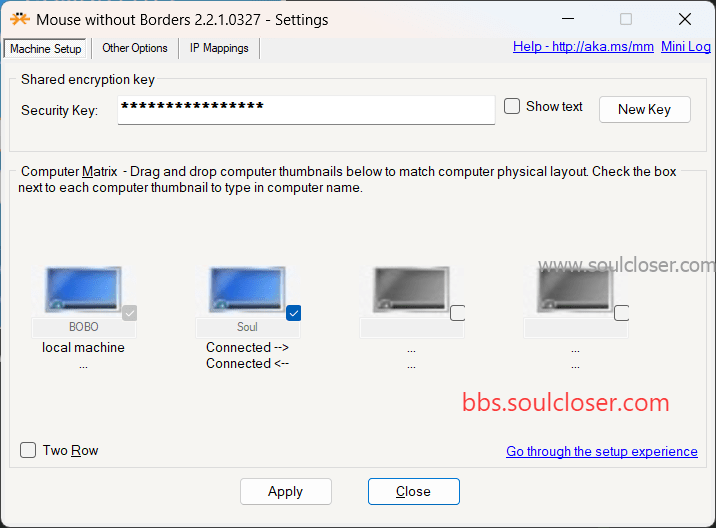Open the Help aka.ms/mm link
The height and width of the screenshot is (528, 716).
click(583, 47)
